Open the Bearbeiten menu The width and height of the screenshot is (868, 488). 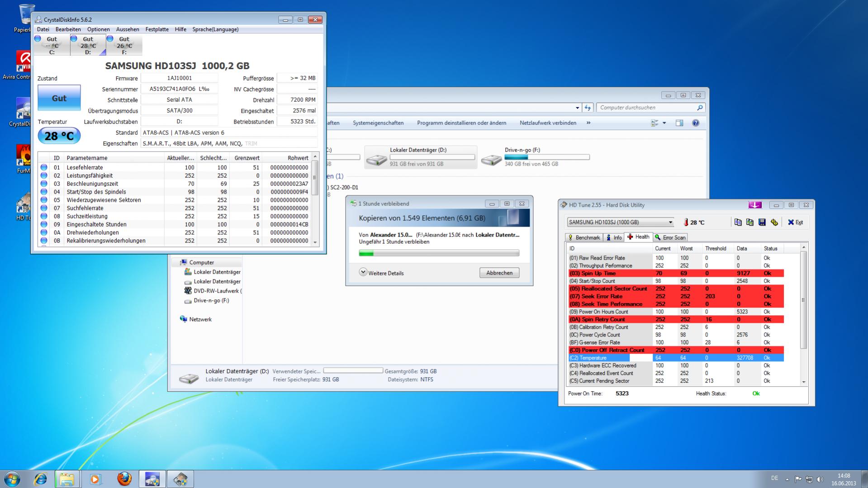click(x=68, y=29)
